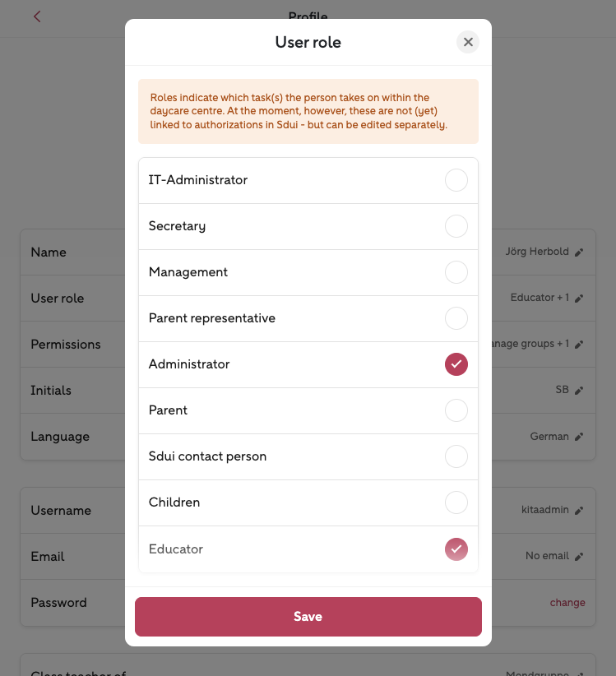Click the password change link

[x=567, y=603]
